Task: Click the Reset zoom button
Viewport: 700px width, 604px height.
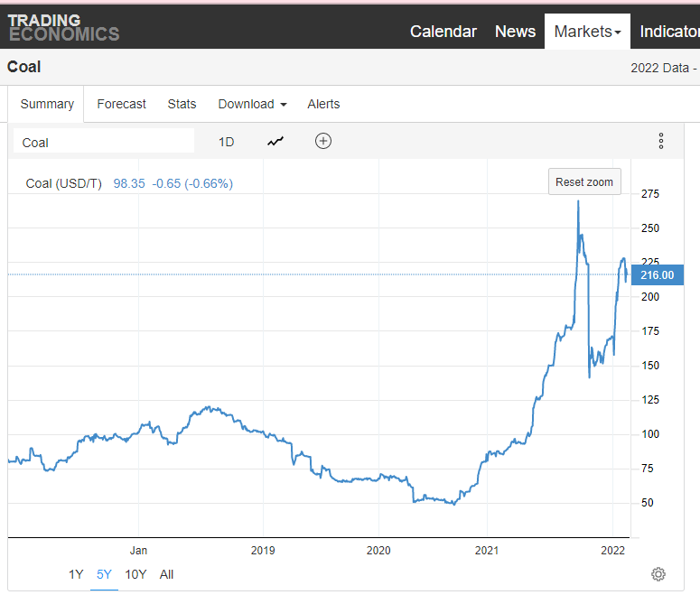Action: tap(584, 181)
